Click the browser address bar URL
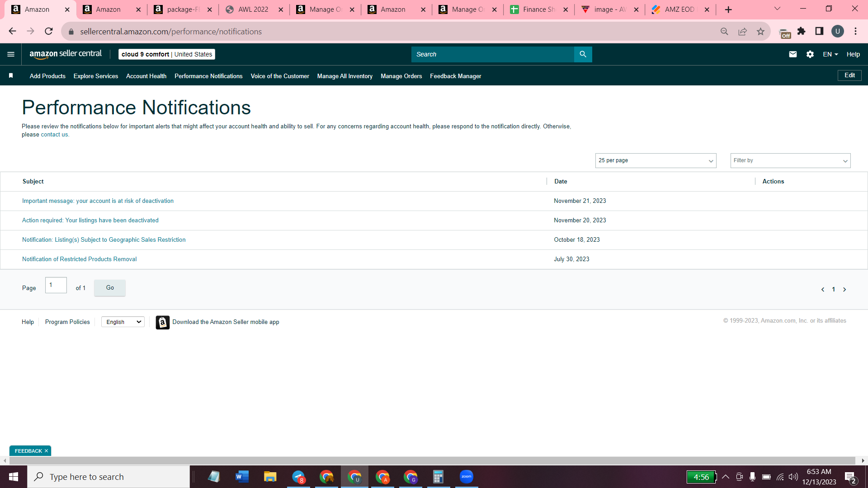Image resolution: width=868 pixels, height=488 pixels. point(171,32)
